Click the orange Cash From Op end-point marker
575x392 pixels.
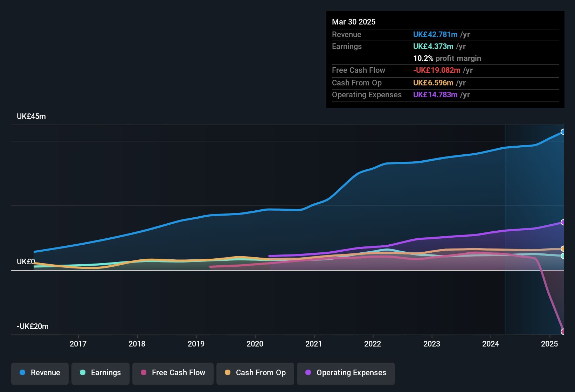coord(563,249)
